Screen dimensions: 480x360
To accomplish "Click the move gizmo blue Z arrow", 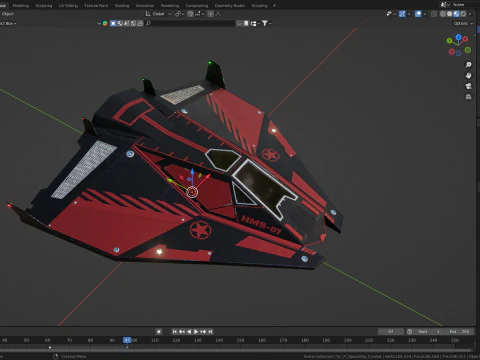I will (x=192, y=173).
